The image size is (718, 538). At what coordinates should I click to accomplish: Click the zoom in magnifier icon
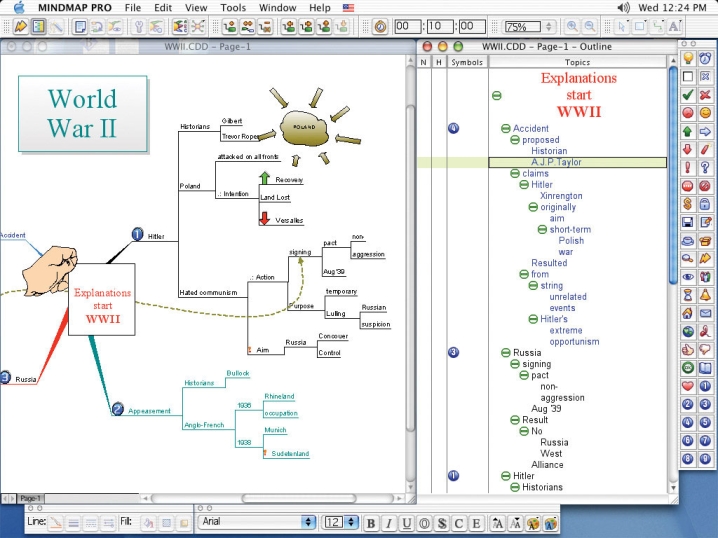[572, 27]
